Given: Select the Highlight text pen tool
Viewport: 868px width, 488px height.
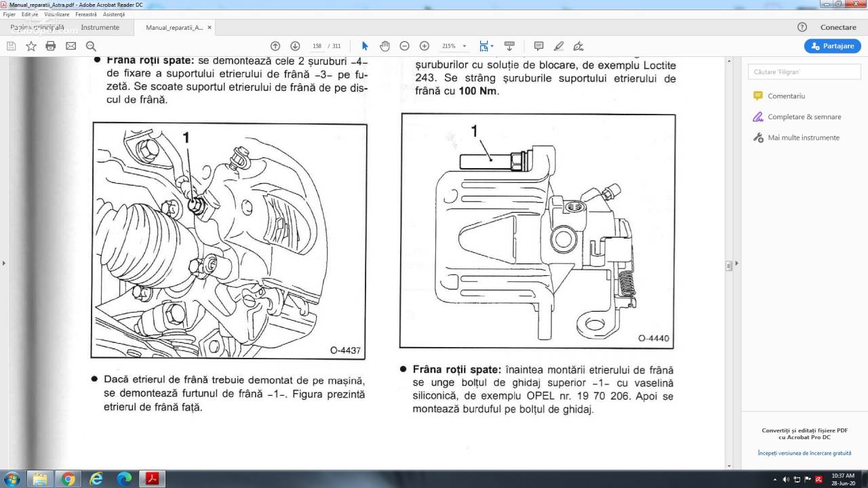Looking at the screenshot, I should (559, 46).
